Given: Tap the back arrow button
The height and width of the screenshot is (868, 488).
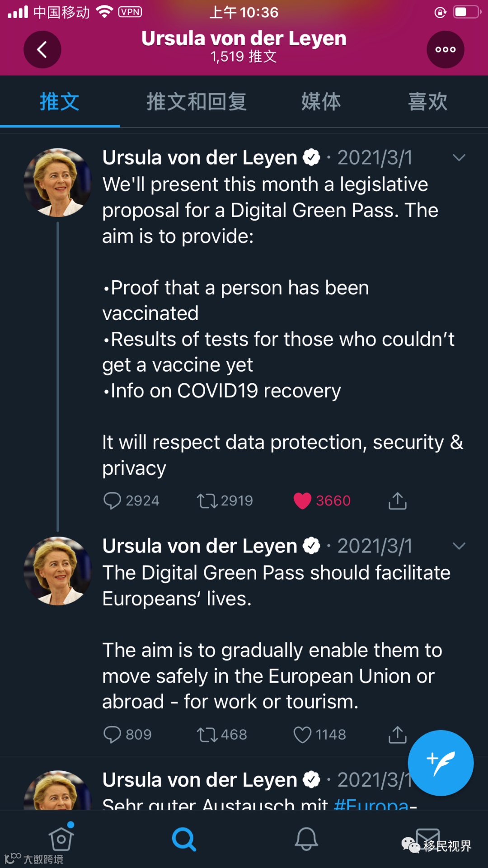Looking at the screenshot, I should point(42,50).
